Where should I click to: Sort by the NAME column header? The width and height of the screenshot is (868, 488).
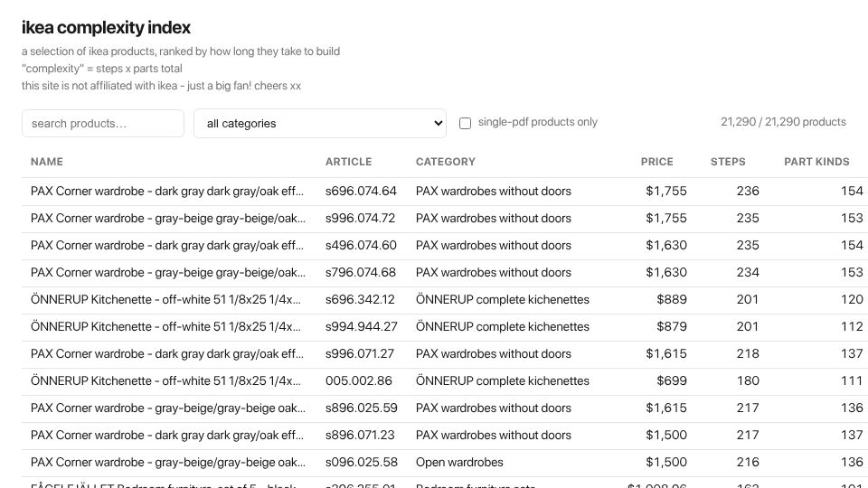tap(47, 162)
